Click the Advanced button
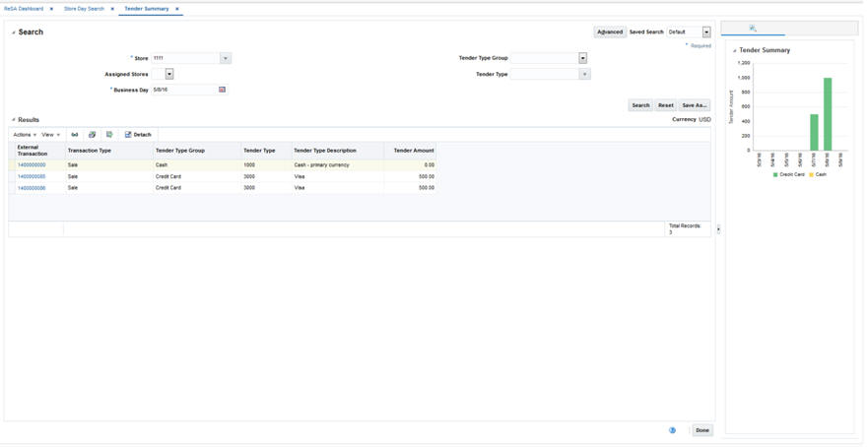The width and height of the screenshot is (868, 447). coord(610,32)
